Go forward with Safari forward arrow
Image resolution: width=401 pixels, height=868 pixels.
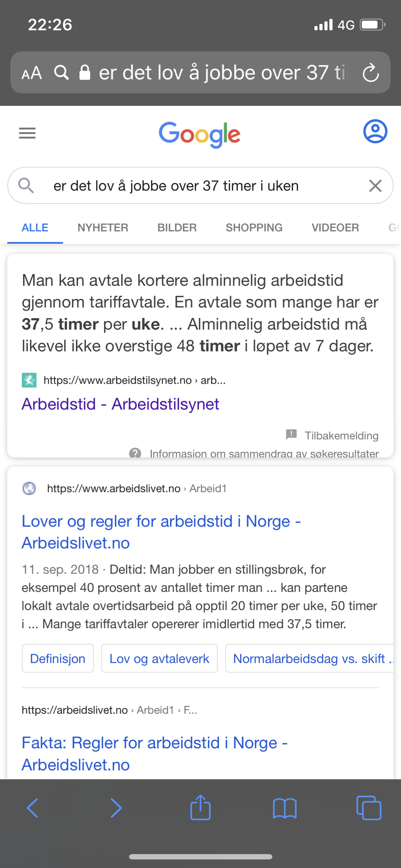[x=116, y=807]
